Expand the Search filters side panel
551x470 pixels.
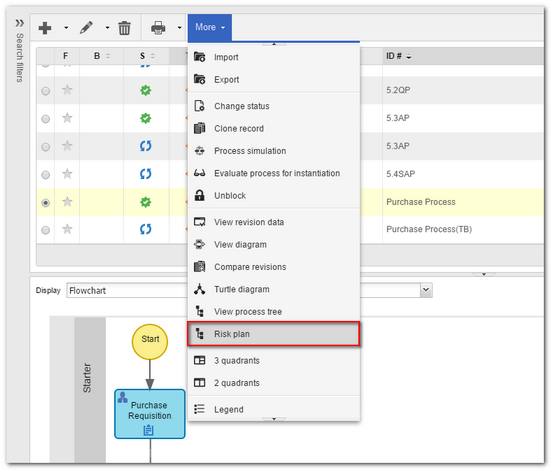point(20,23)
